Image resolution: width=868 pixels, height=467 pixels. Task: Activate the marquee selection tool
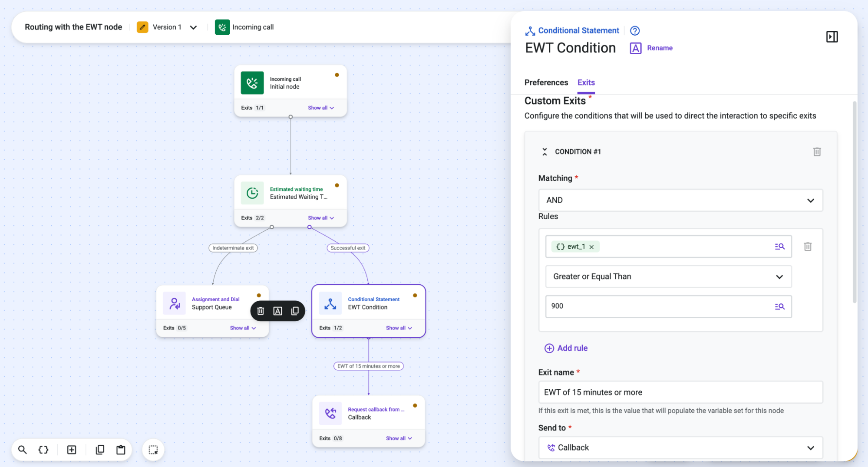pyautogui.click(x=153, y=450)
